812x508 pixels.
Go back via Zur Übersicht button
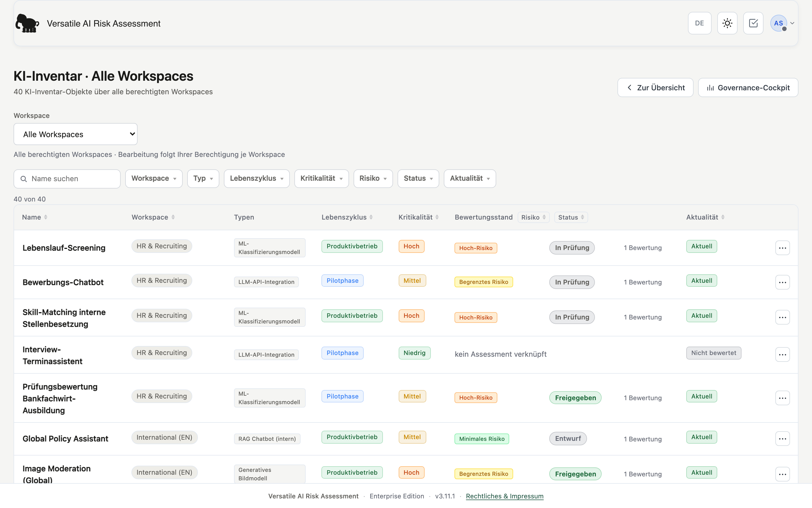pyautogui.click(x=655, y=88)
